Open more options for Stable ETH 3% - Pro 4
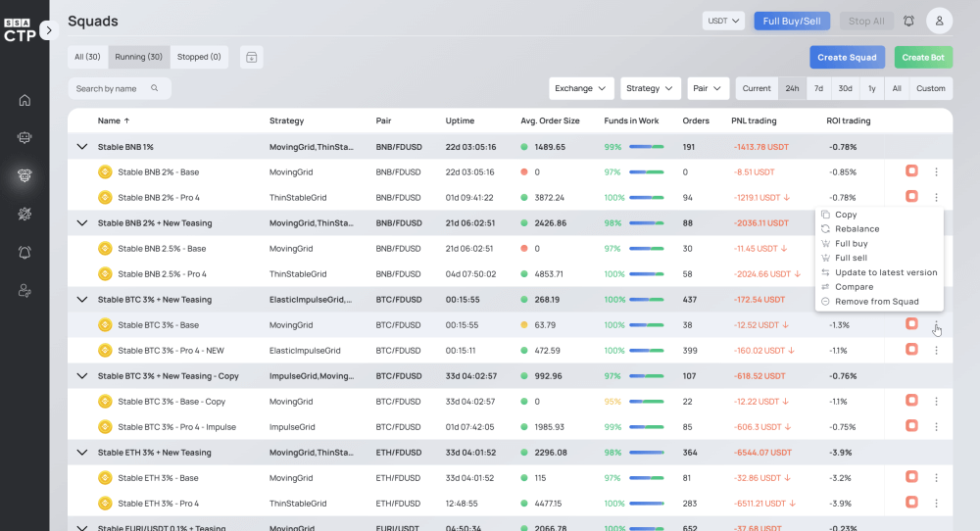 (x=936, y=504)
